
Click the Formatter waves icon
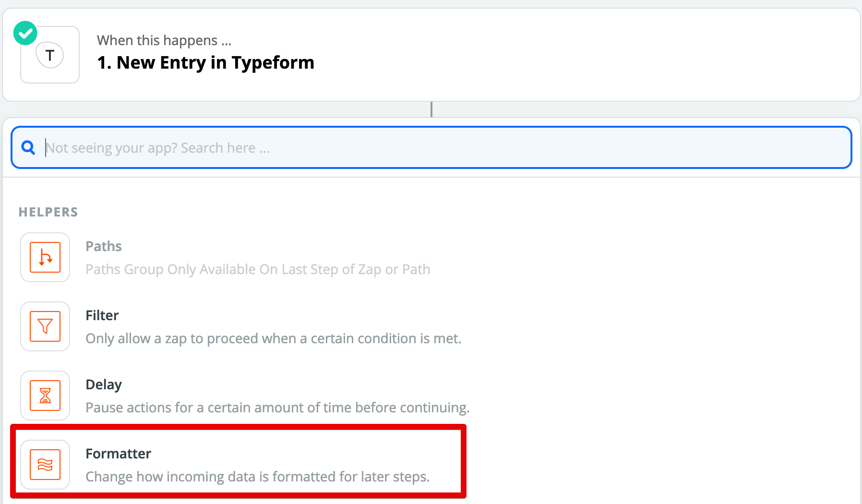tap(45, 465)
